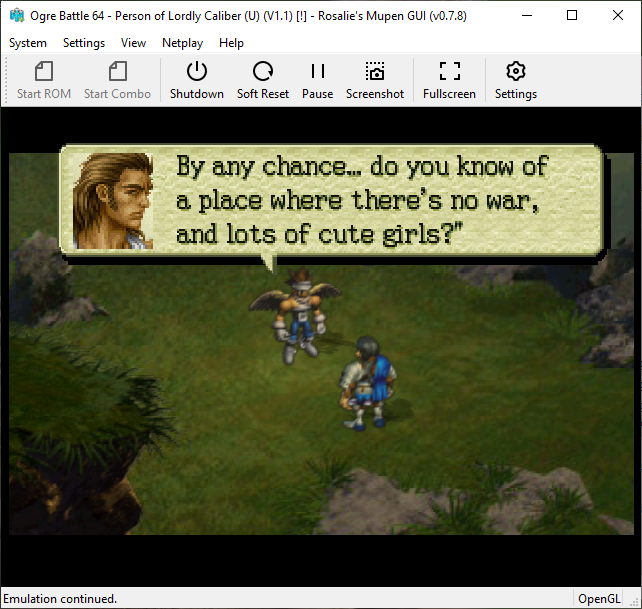Click the dialogue text 'By any chance...'
This screenshot has width=642, height=609.
click(x=269, y=167)
